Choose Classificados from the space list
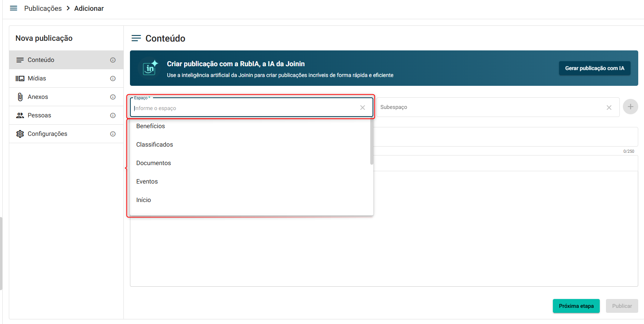644x324 pixels. tap(250, 145)
